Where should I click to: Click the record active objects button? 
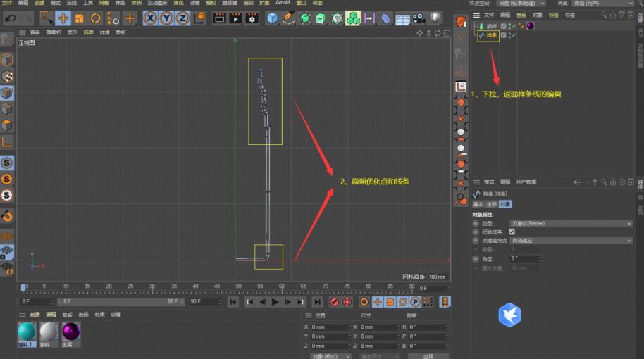pyautogui.click(x=334, y=303)
